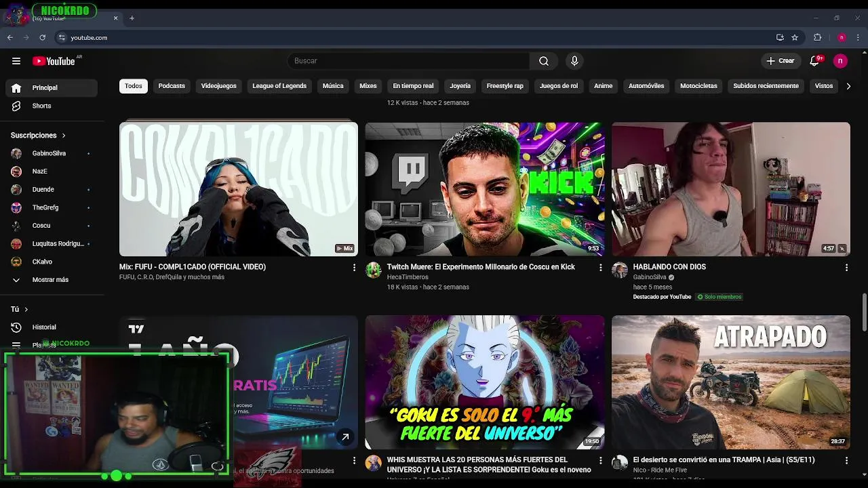Expand the Suscripciones section
The width and height of the screenshot is (868, 488).
pos(39,136)
